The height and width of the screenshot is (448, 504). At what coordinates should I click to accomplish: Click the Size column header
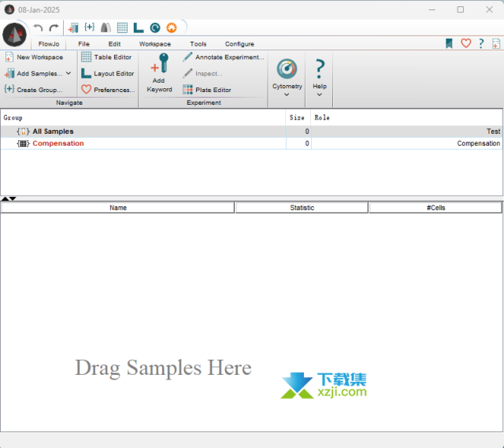[x=297, y=117]
